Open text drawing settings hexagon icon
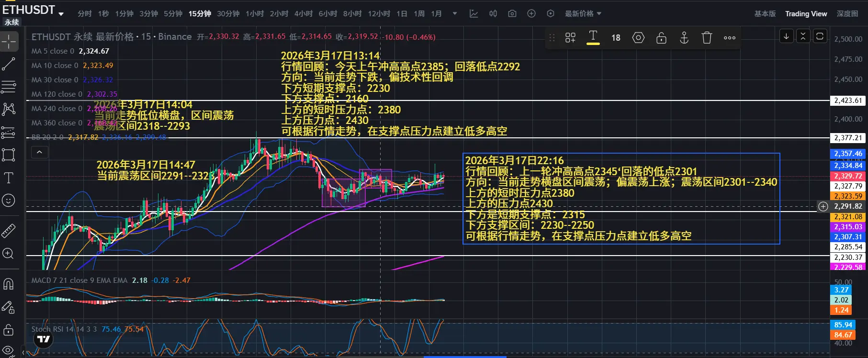This screenshot has height=358, width=868. pos(639,38)
